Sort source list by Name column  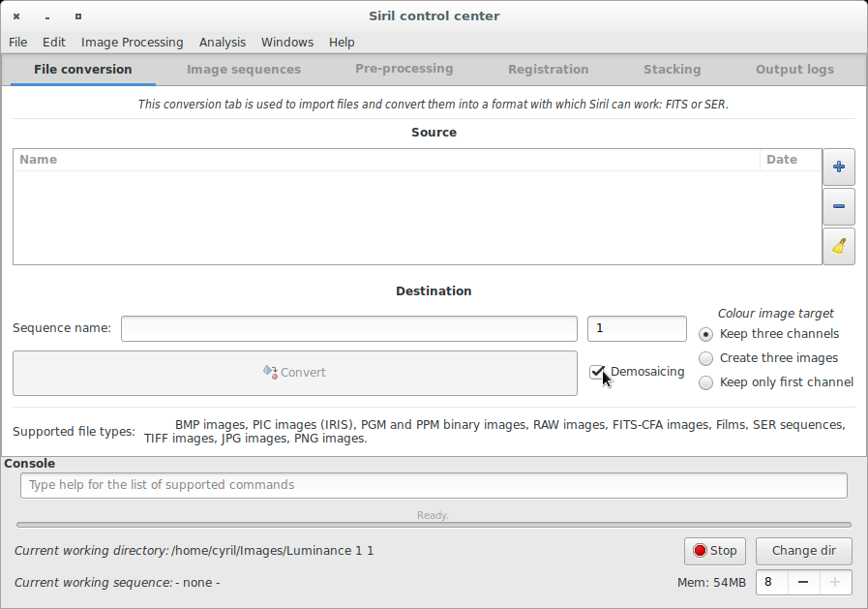(386, 160)
